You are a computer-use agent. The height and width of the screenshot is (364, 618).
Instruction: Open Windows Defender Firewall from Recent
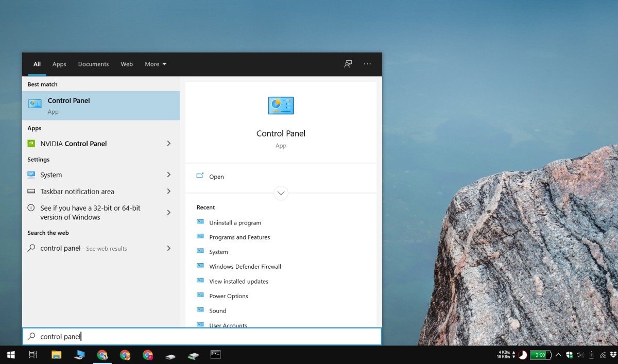[245, 266]
